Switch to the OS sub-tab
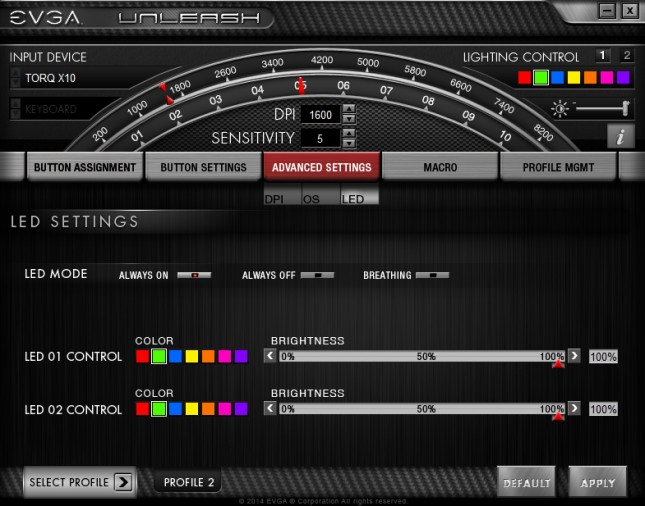Screen dimensions: 645x506 click(321, 194)
